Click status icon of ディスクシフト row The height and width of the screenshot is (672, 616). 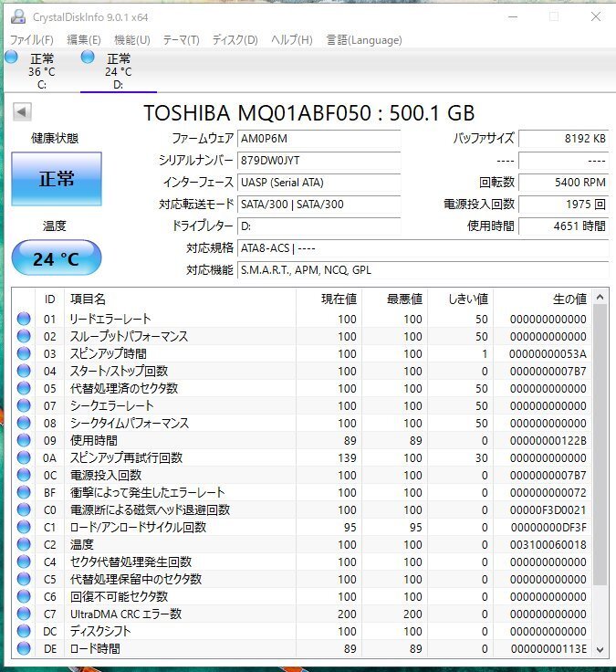pos(24,631)
